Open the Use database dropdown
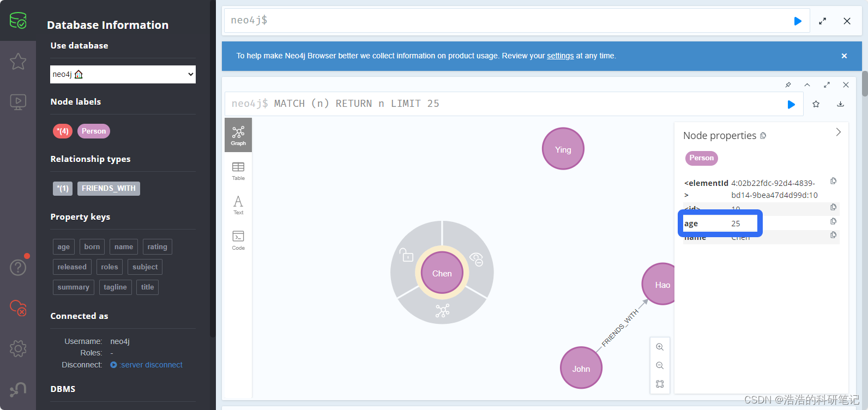Screen dimensions: 868x410 (x=123, y=74)
